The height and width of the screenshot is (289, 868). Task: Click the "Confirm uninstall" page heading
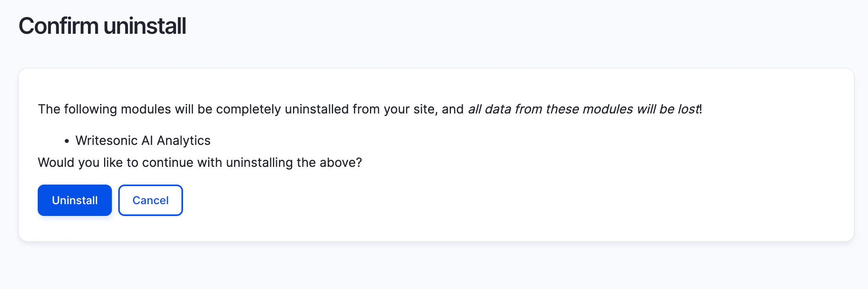102,26
